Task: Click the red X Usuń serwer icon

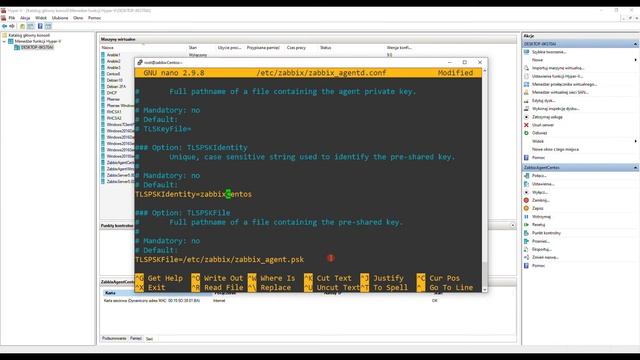Action: (x=526, y=125)
